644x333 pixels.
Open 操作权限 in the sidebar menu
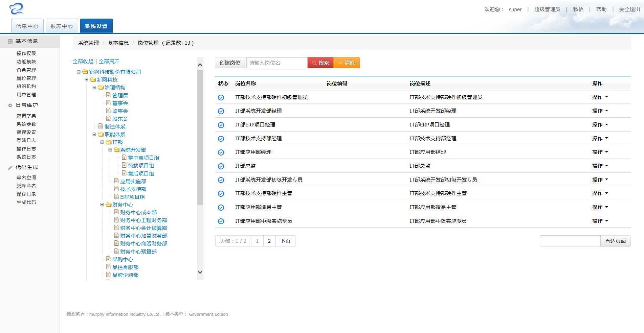(x=26, y=53)
